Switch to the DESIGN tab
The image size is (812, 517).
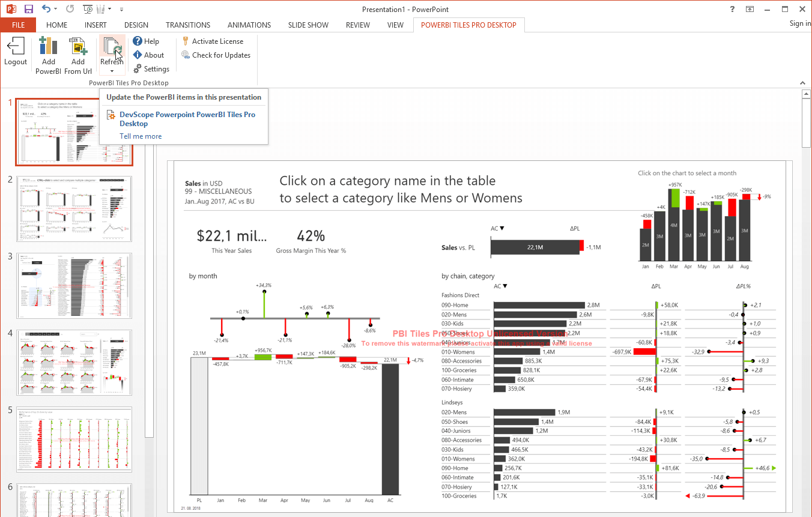136,25
